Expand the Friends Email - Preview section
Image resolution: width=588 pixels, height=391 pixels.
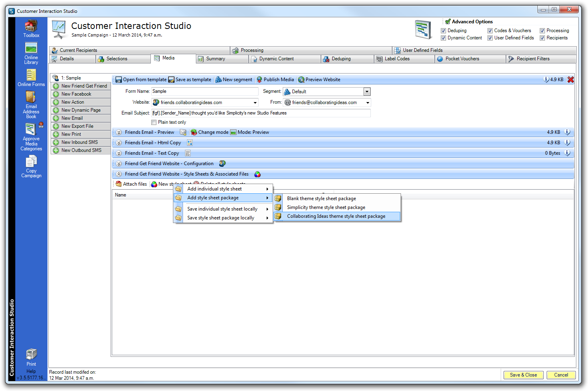[x=119, y=132]
